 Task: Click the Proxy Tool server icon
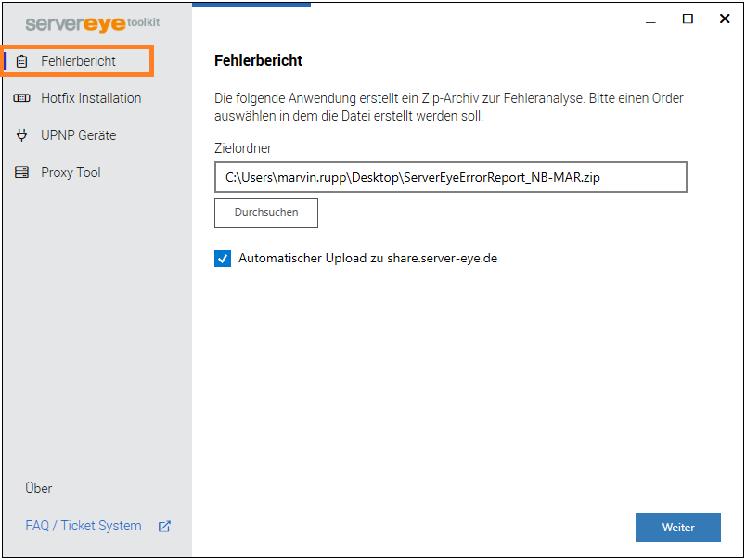click(x=22, y=172)
